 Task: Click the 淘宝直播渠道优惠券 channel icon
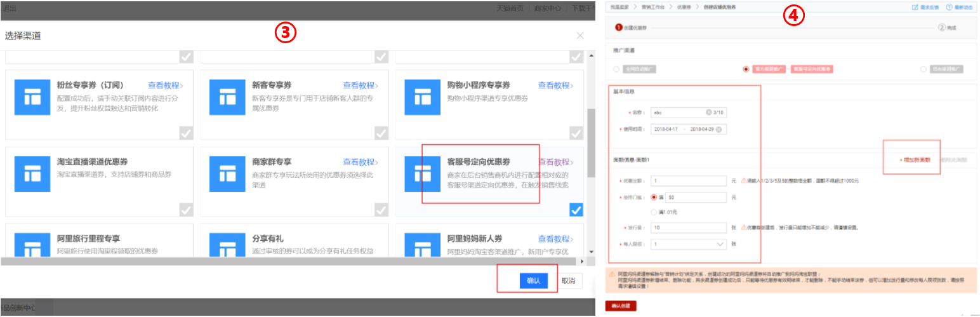point(30,173)
